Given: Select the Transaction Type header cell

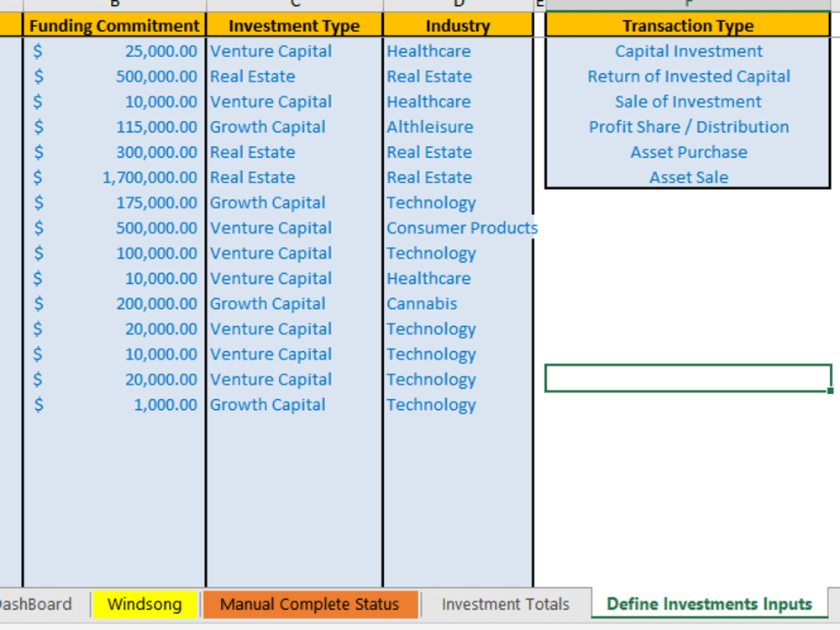Looking at the screenshot, I should point(688,26).
